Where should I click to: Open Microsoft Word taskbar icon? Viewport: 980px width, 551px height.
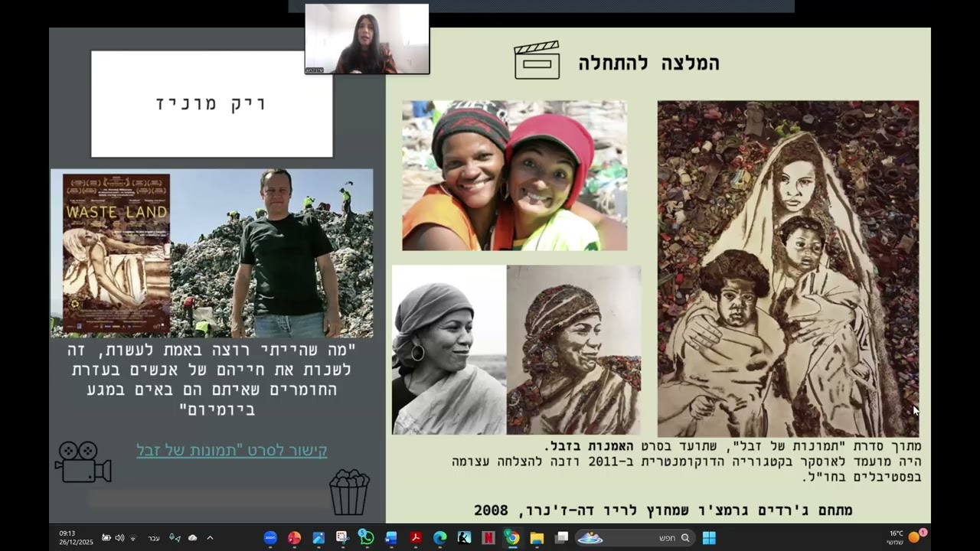point(391,538)
